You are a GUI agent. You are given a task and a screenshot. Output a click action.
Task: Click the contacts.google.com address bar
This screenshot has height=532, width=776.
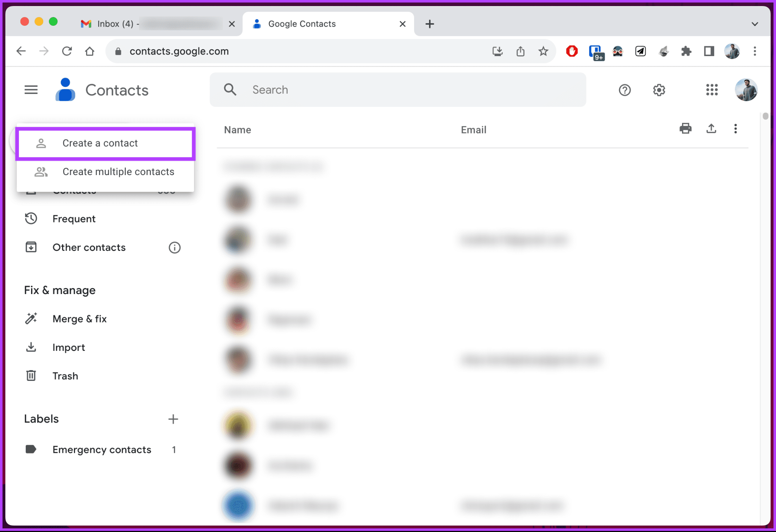click(x=179, y=51)
